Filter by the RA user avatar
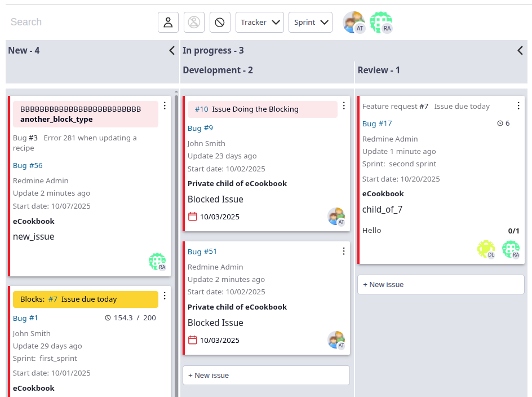 coord(381,23)
